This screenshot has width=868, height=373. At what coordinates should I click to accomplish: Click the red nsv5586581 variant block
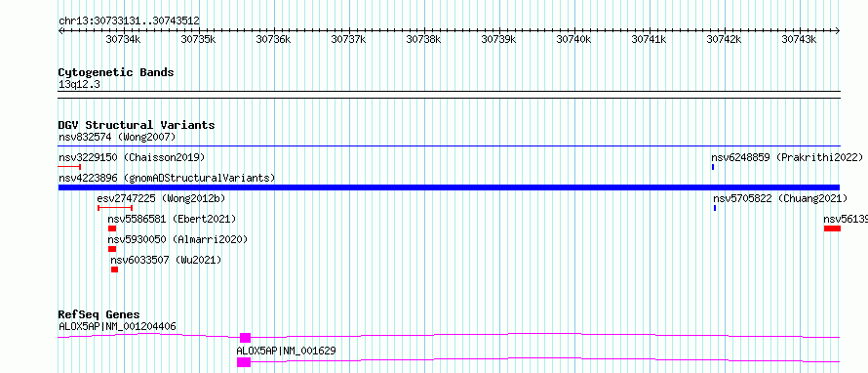(x=112, y=228)
